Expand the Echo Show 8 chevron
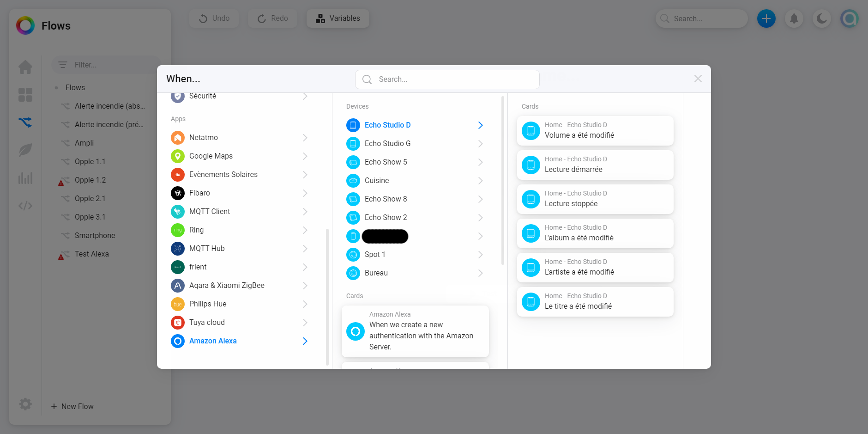This screenshot has width=868, height=434. point(480,199)
